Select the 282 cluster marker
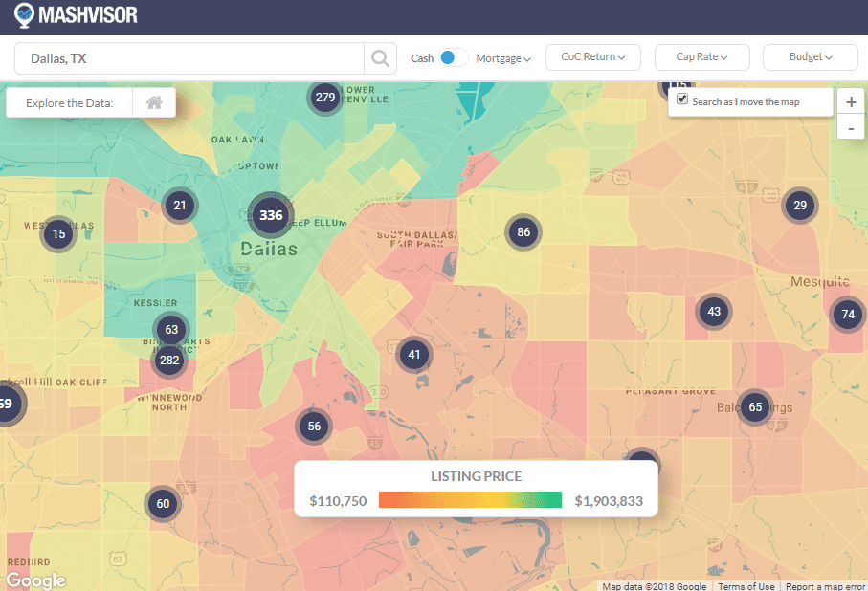This screenshot has height=591, width=868. pyautogui.click(x=169, y=360)
